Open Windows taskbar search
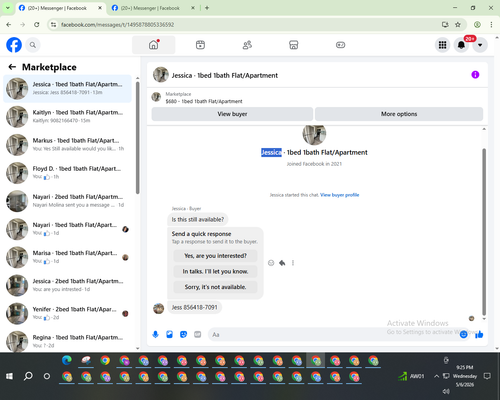This screenshot has width=500, height=400. [x=28, y=376]
